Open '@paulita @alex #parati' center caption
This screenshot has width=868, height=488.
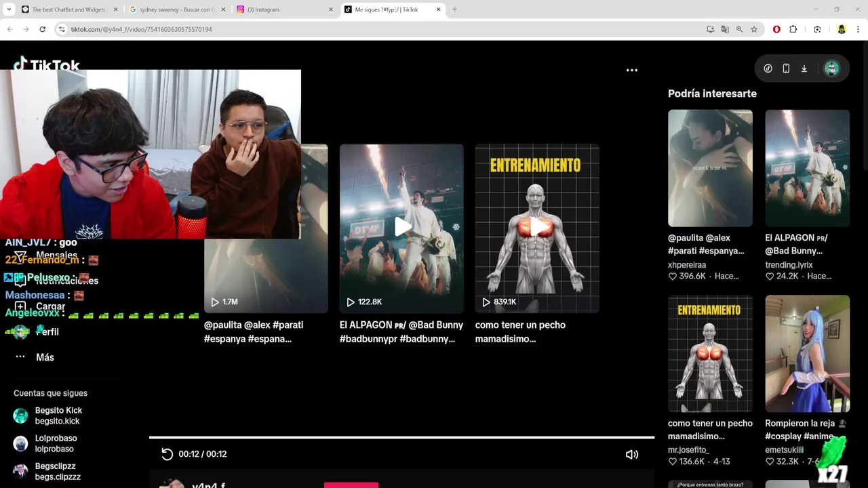coord(254,331)
